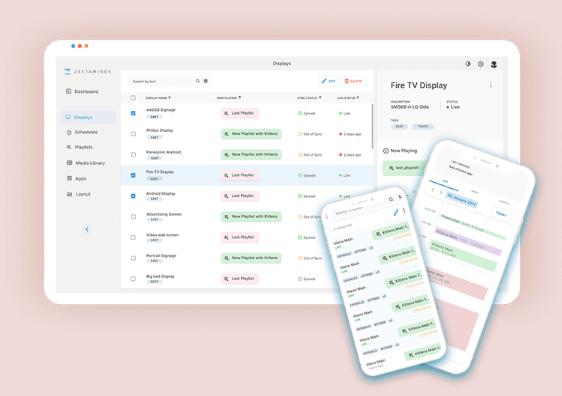Open Fire TV Display three-dot menu

[491, 85]
